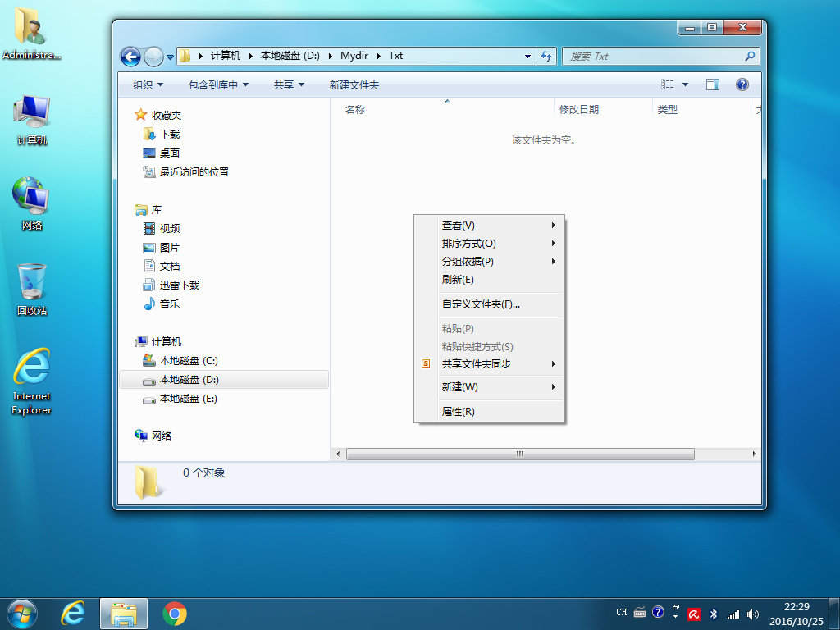Screen dimensions: 840x630
Task: Click the scrollbar left arrow
Action: [x=337, y=454]
